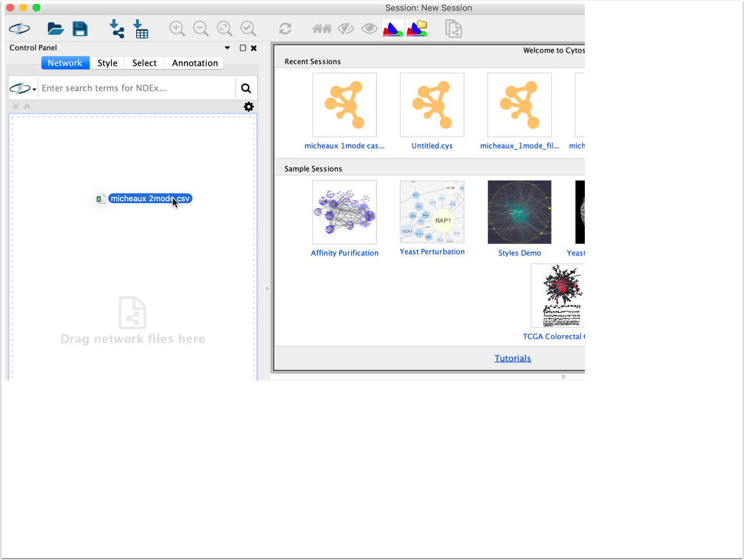Click the Untitled.cys link
This screenshot has width=744, height=560.
(x=432, y=146)
